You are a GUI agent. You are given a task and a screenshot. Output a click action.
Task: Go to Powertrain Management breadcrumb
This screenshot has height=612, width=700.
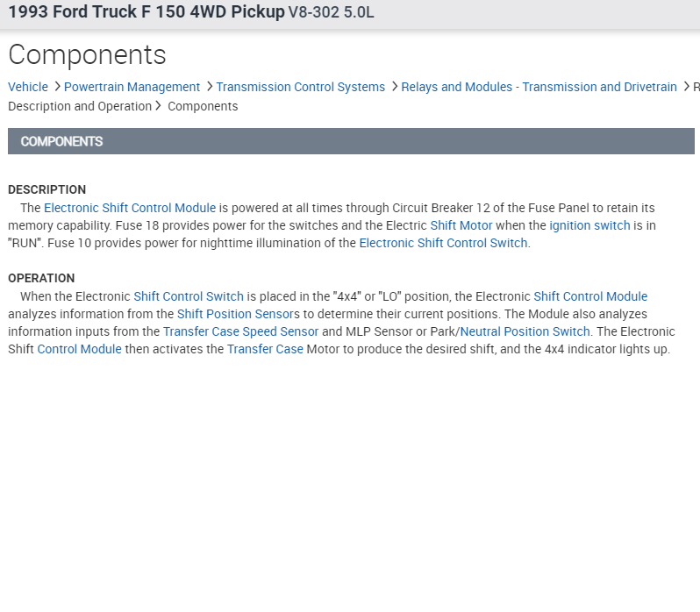132,87
